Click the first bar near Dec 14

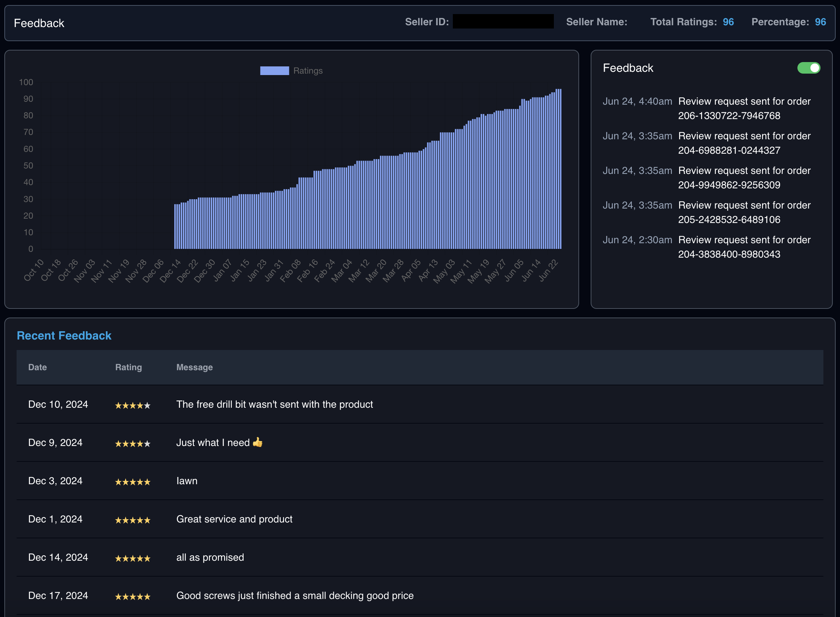pos(175,226)
